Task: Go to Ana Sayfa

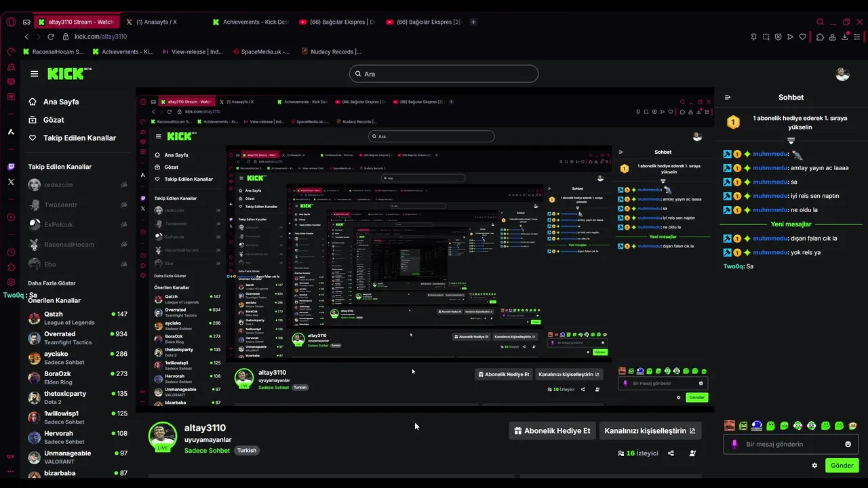Action: (54, 102)
